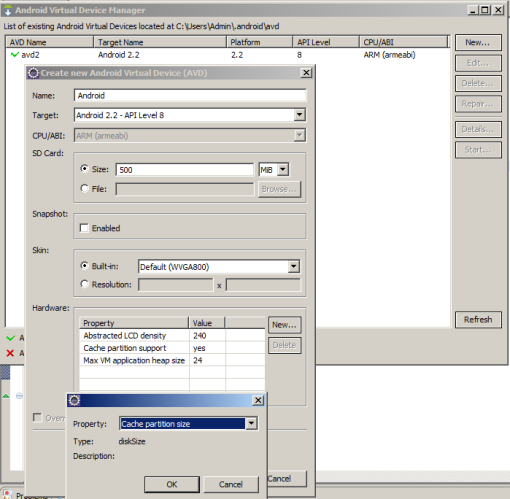Click the Target Name column header

point(160,42)
